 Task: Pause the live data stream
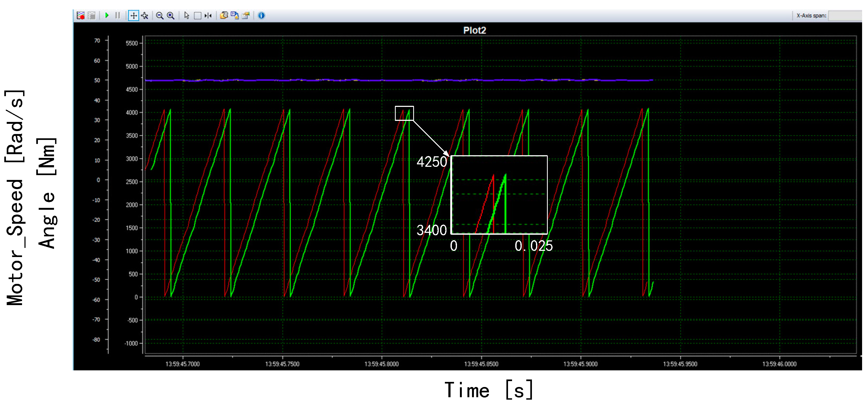pyautogui.click(x=118, y=16)
